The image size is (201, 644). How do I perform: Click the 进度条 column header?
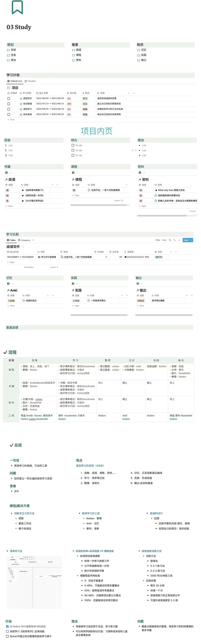pyautogui.click(x=129, y=252)
